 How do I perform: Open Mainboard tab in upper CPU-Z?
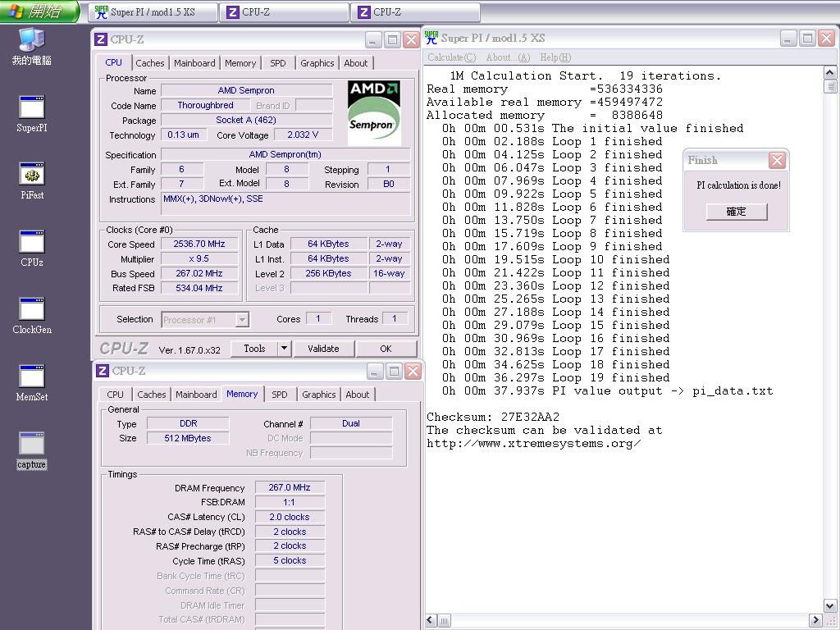coord(194,63)
